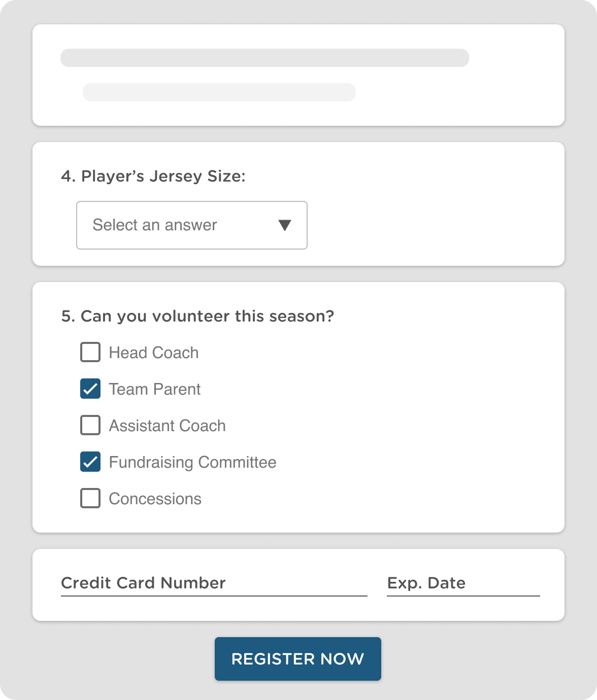Click the Register Now button
The height and width of the screenshot is (700, 597).
(298, 659)
